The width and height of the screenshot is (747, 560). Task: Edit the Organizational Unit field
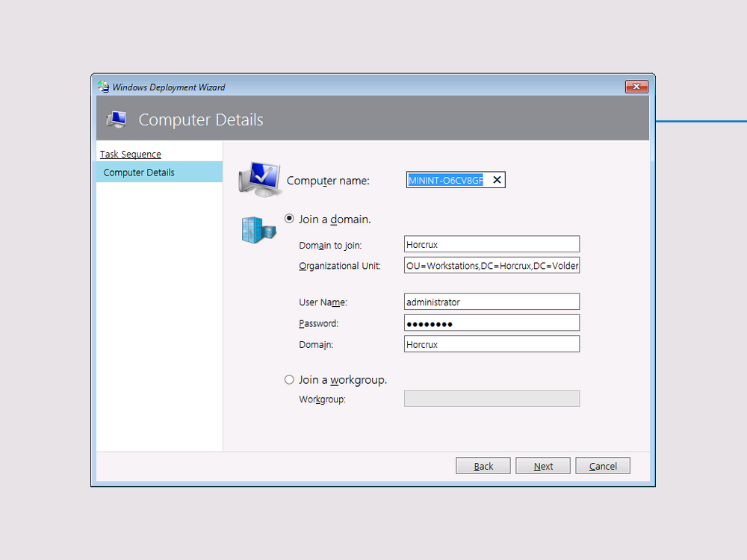(492, 265)
